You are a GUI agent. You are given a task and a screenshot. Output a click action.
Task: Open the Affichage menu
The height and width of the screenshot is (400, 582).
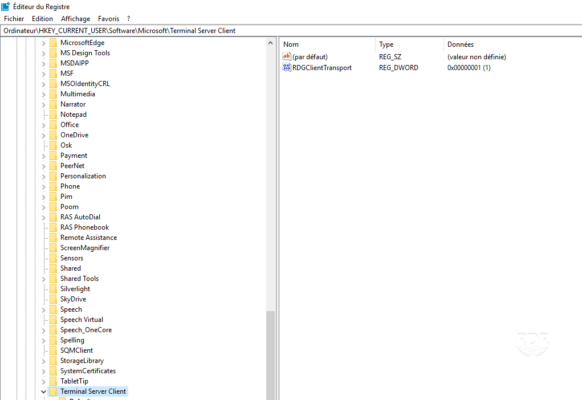tap(75, 19)
